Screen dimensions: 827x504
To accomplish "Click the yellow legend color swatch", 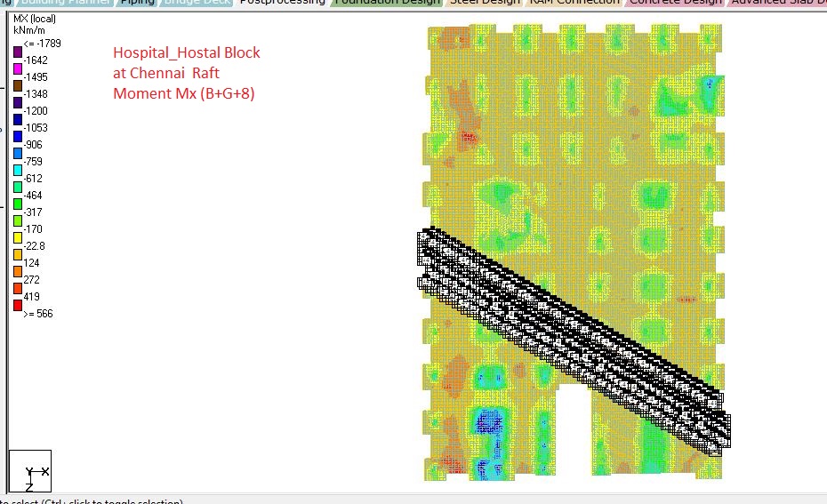I will tap(18, 237).
